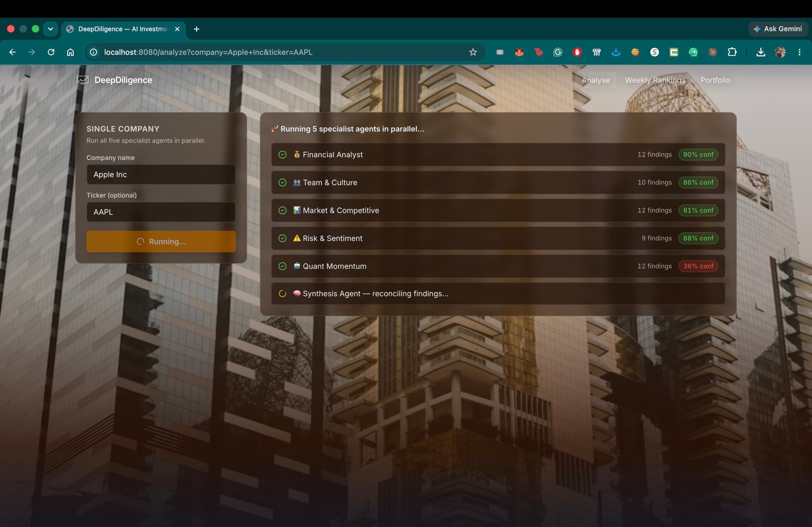Open the Financial Analyst result row

[x=498, y=155]
